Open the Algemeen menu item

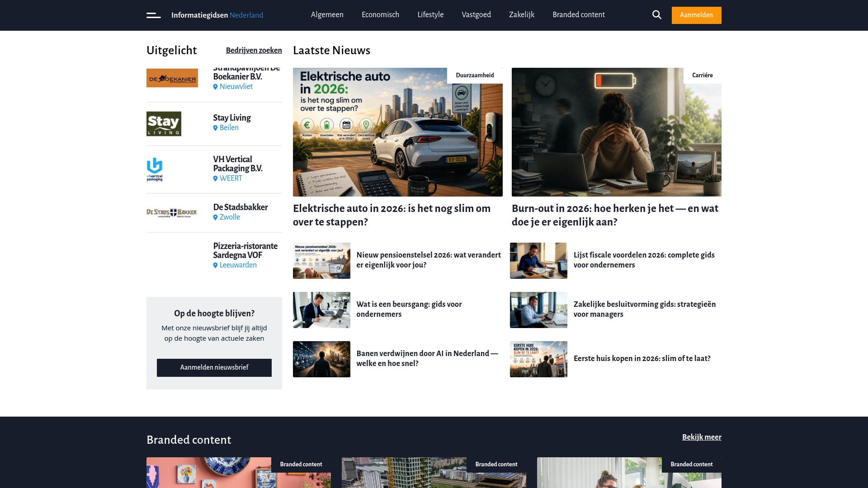[327, 15]
